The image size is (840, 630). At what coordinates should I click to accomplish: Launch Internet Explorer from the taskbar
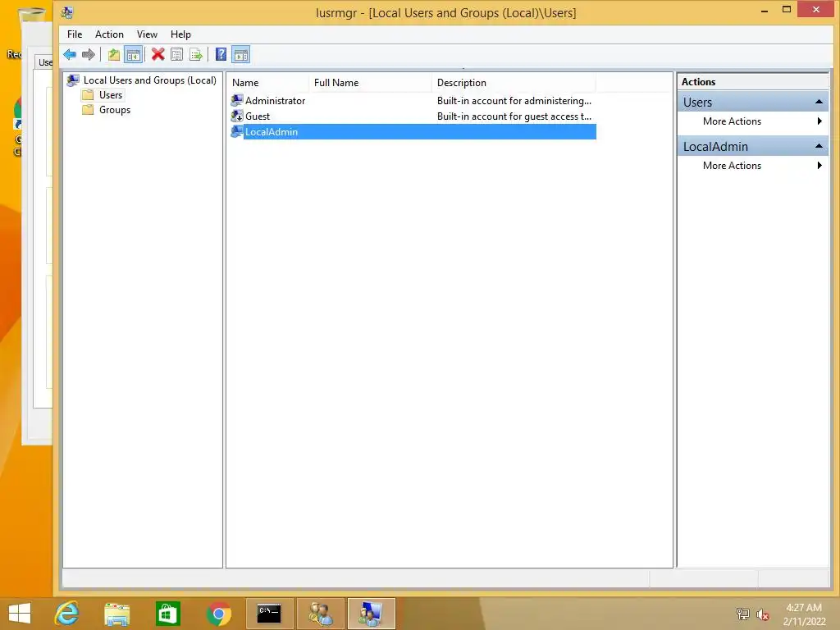pyautogui.click(x=67, y=614)
